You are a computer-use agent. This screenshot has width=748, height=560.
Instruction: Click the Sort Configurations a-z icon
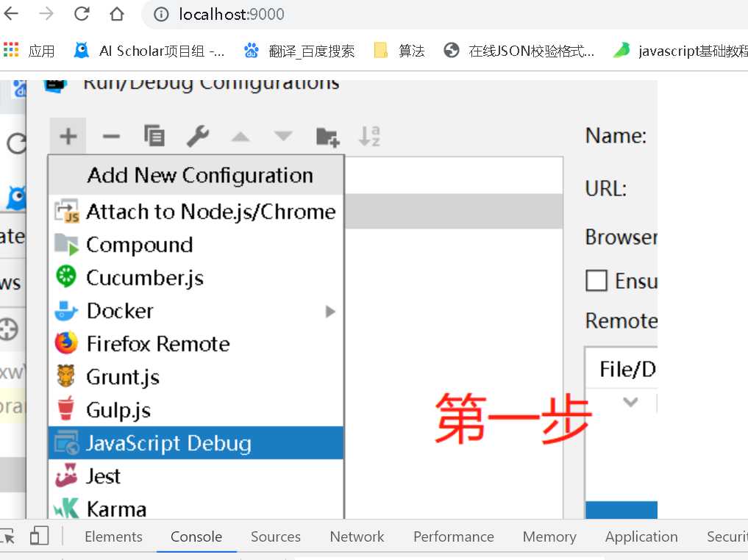pyautogui.click(x=369, y=136)
